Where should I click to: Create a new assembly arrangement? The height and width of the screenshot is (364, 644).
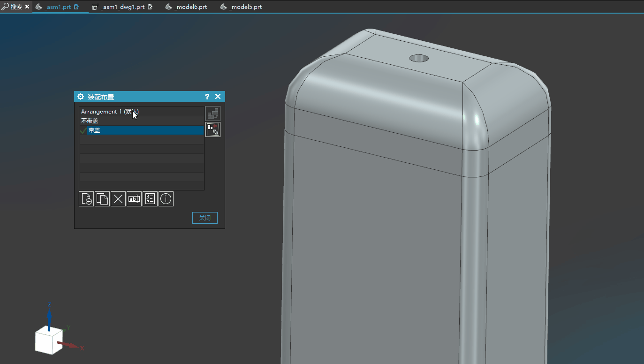pyautogui.click(x=86, y=199)
